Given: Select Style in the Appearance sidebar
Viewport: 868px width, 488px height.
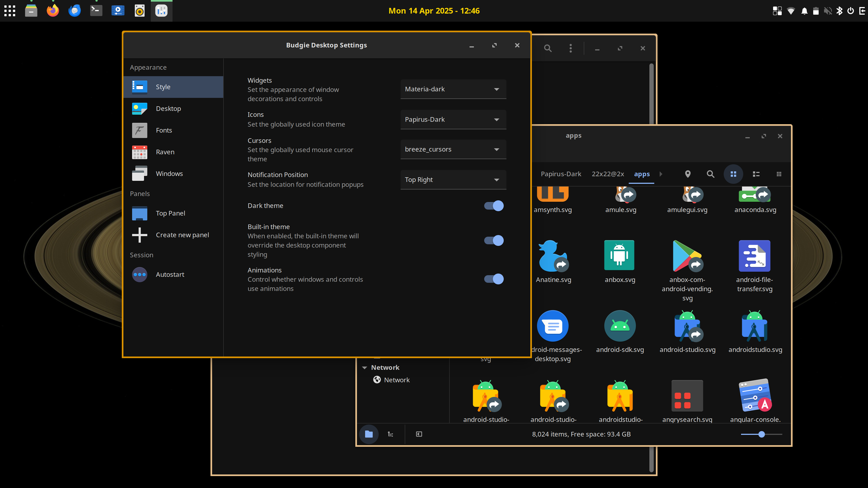Looking at the screenshot, I should 174,87.
